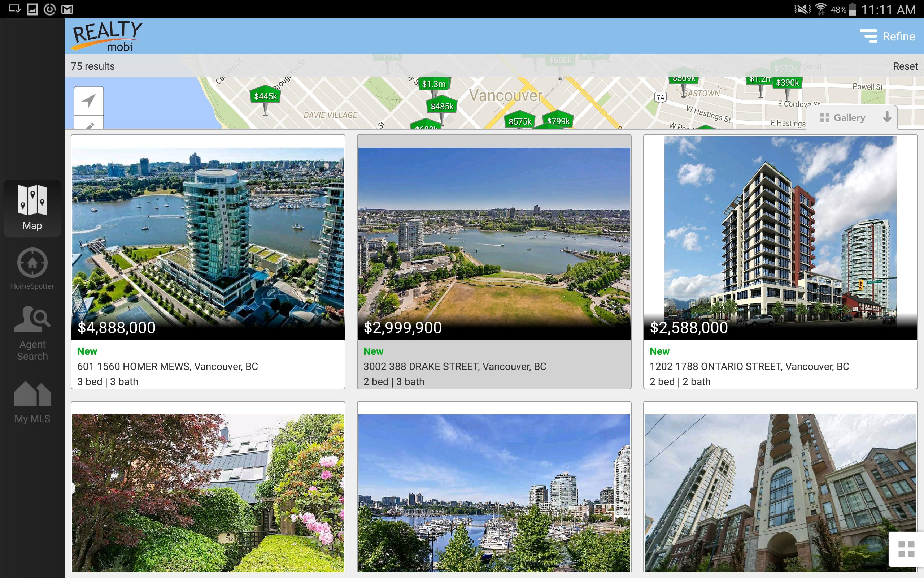Open the image notification in status bar
The image size is (924, 578).
(32, 9)
